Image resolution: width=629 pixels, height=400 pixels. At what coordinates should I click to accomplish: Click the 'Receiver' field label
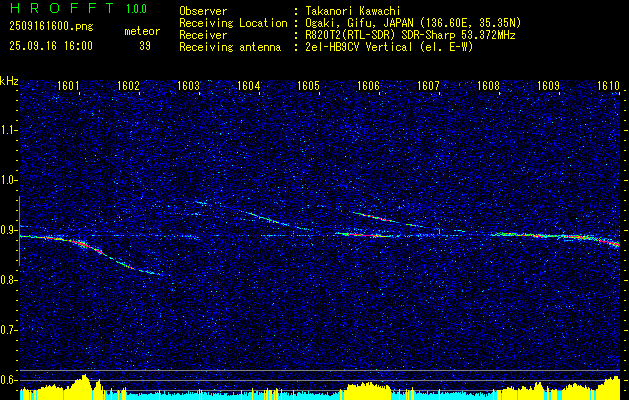click(x=203, y=35)
